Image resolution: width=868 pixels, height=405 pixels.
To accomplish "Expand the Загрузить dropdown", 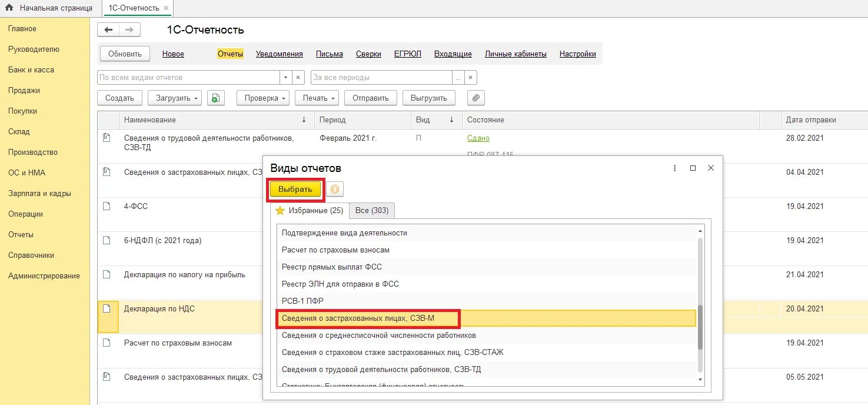I will pyautogui.click(x=175, y=98).
